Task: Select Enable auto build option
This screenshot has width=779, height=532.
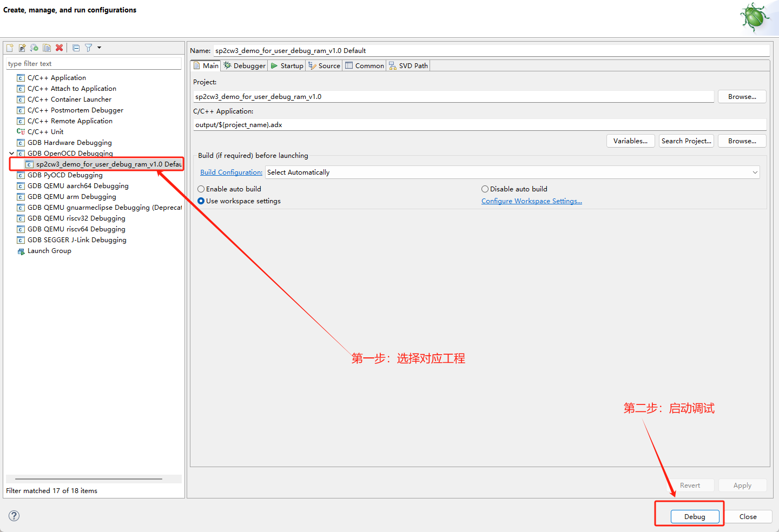Action: click(x=201, y=189)
